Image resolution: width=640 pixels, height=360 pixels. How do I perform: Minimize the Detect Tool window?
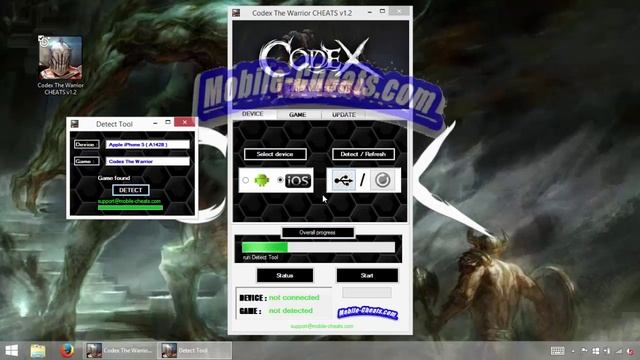click(x=155, y=122)
